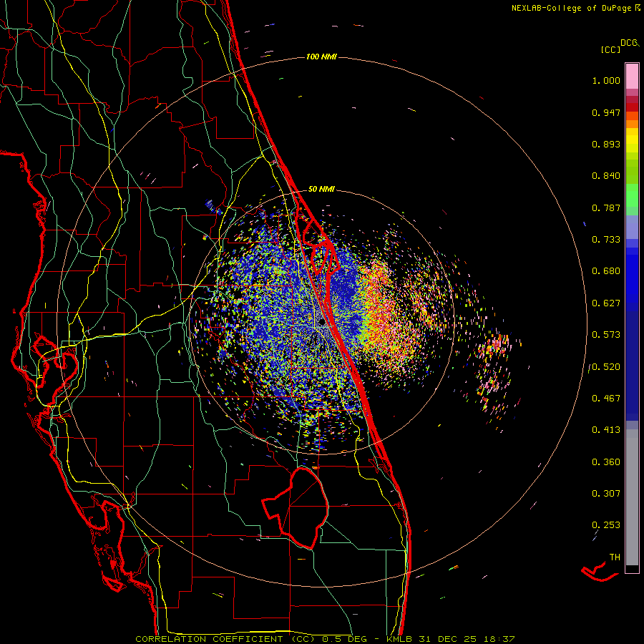This screenshot has height=644, width=644.
Task: Pick the 0.520 scale label
Action: coord(606,367)
